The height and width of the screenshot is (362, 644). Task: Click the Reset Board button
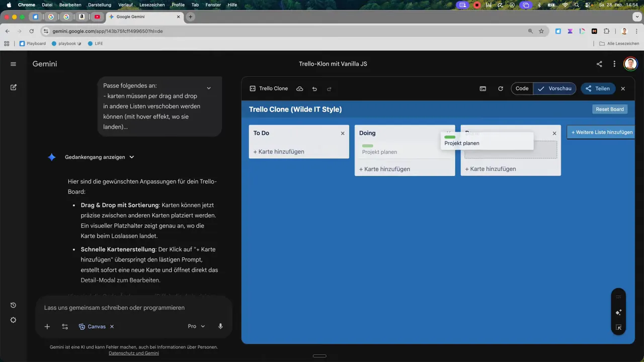point(609,109)
